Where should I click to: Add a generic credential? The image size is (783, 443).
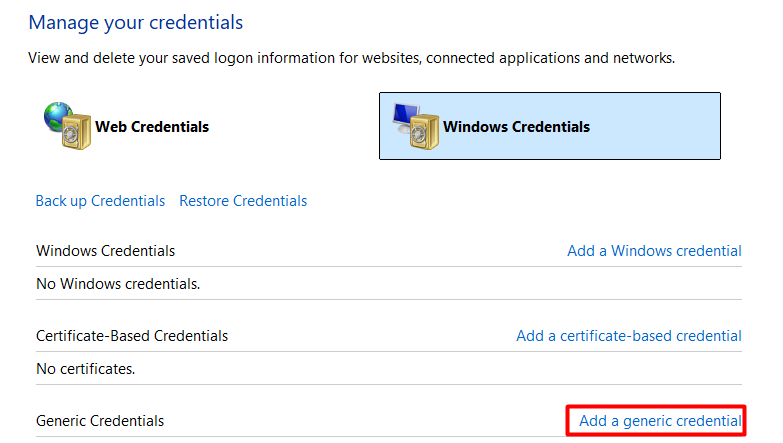[660, 421]
